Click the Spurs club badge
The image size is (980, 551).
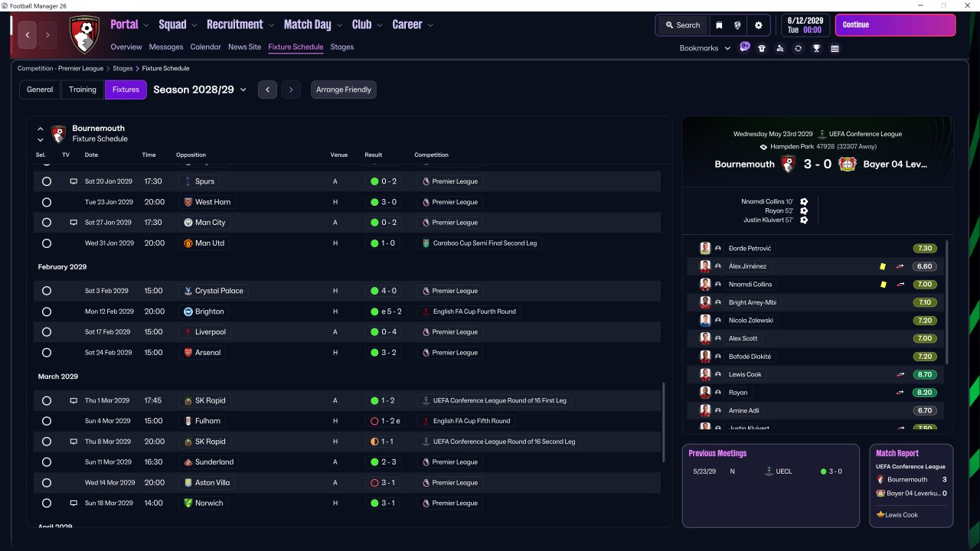click(188, 181)
